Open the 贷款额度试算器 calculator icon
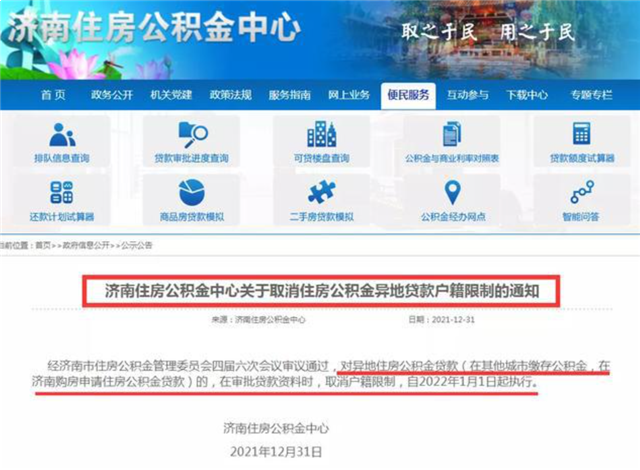The width and height of the screenshot is (640, 470). (x=581, y=133)
